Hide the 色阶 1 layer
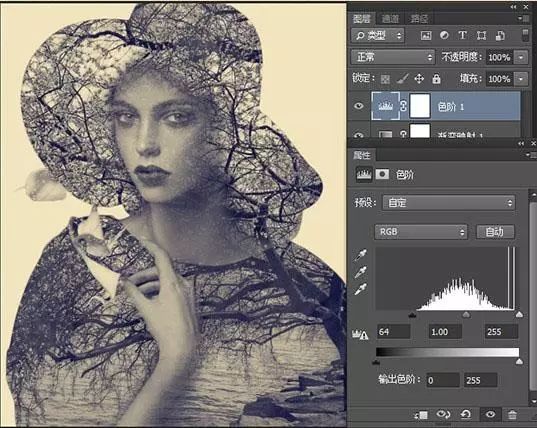The image size is (537, 428). click(359, 106)
